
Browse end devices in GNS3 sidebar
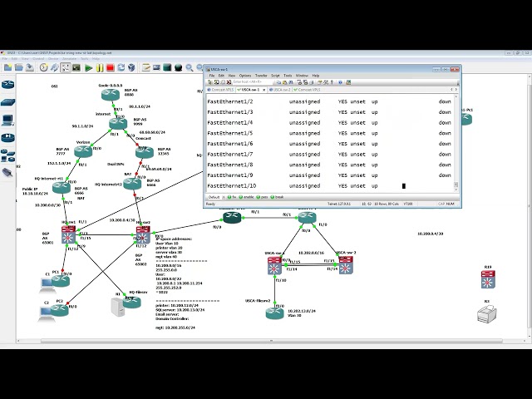(x=7, y=120)
